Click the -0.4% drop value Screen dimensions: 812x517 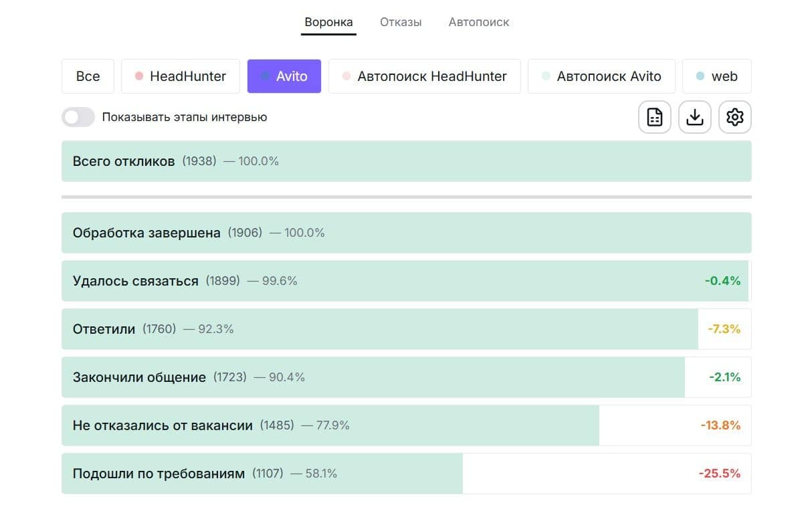coord(723,281)
